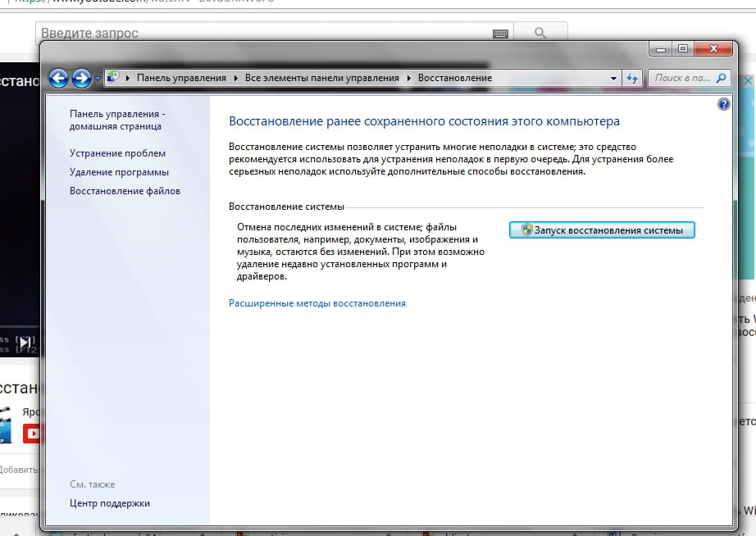The image size is (756, 536).
Task: Click the blue Forward arrow button
Action: point(81,78)
